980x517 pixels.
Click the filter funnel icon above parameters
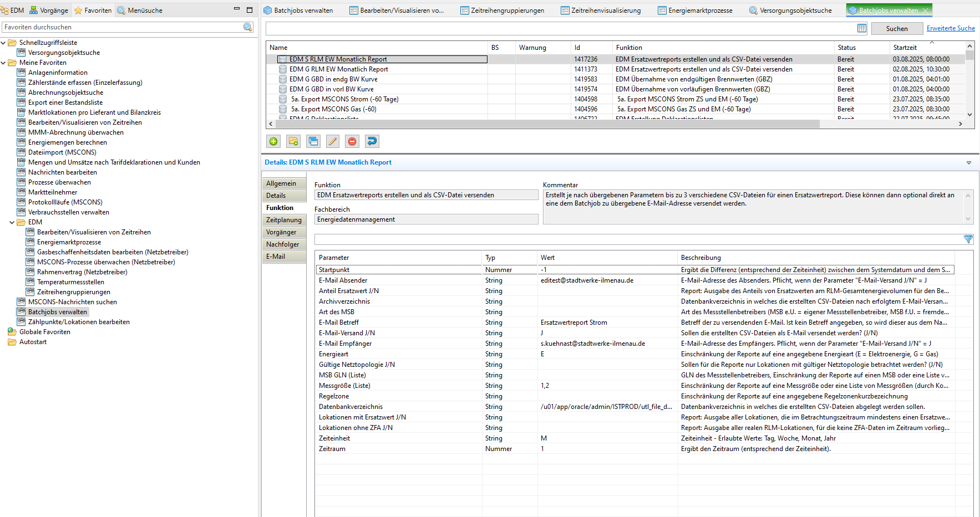click(968, 239)
